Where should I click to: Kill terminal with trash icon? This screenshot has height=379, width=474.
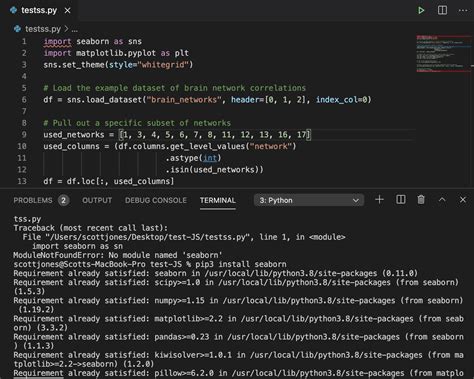[421, 200]
